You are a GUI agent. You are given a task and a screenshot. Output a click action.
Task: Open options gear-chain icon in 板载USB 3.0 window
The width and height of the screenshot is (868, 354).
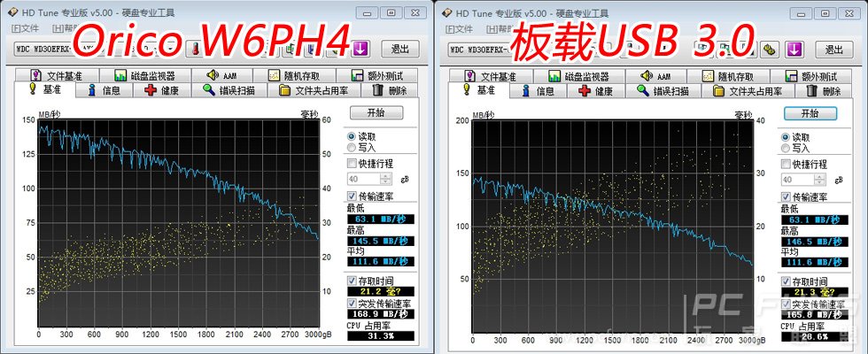point(769,49)
